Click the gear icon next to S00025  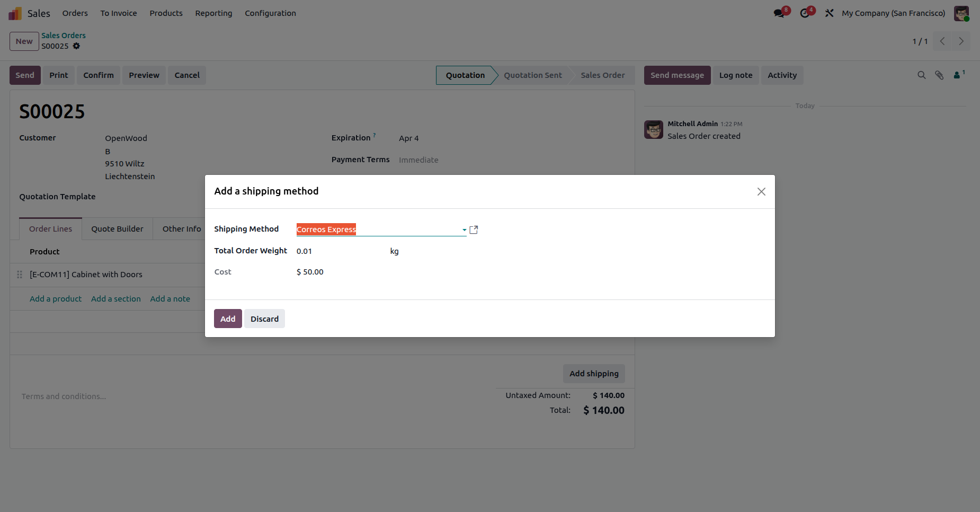(76, 46)
